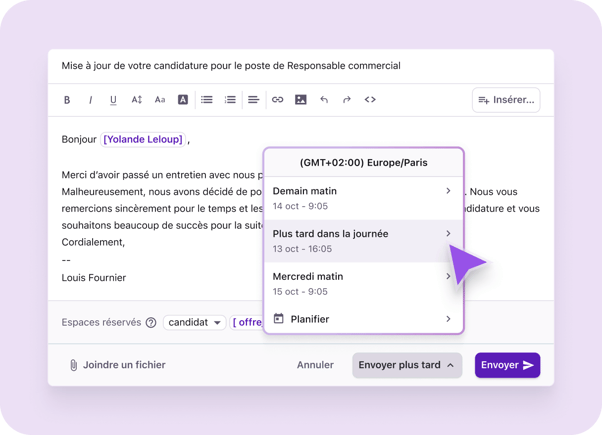
Task: Click the Annuler button
Action: [315, 365]
